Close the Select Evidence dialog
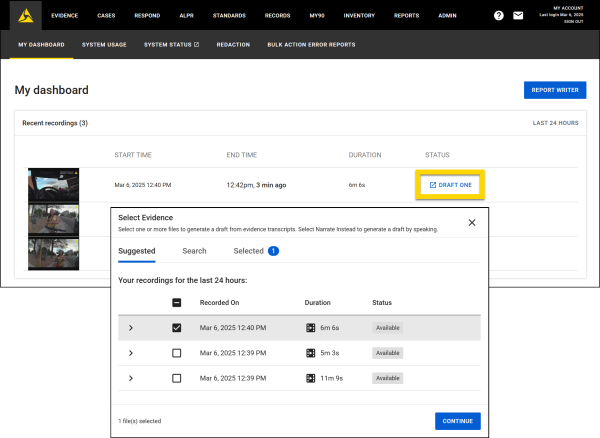The width and height of the screenshot is (600, 438). 472,223
